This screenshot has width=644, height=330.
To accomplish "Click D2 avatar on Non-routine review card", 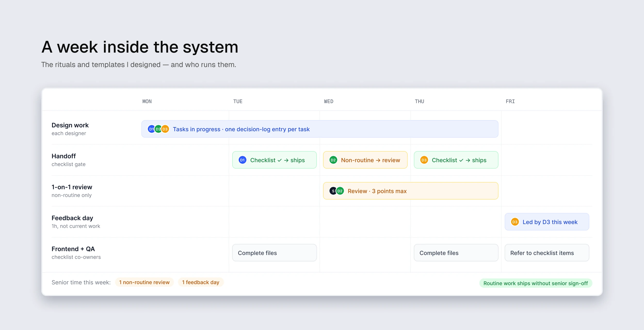I will [333, 160].
